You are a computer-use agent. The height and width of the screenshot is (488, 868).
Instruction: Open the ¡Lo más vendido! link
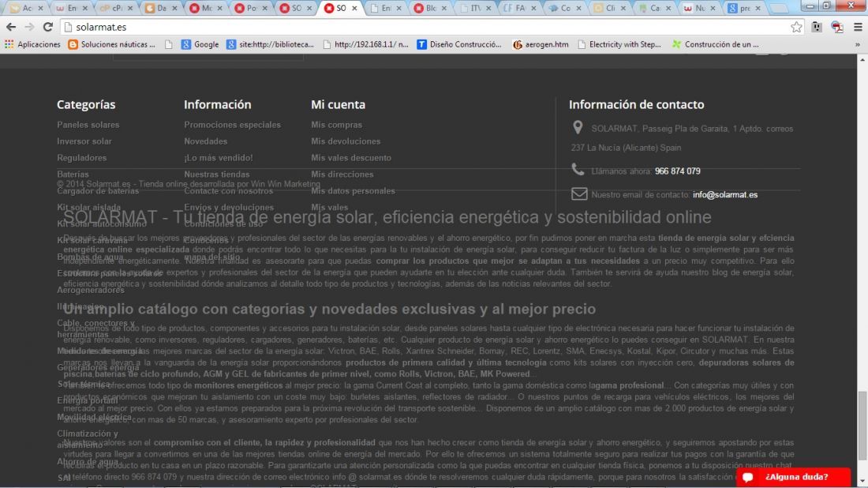219,159
